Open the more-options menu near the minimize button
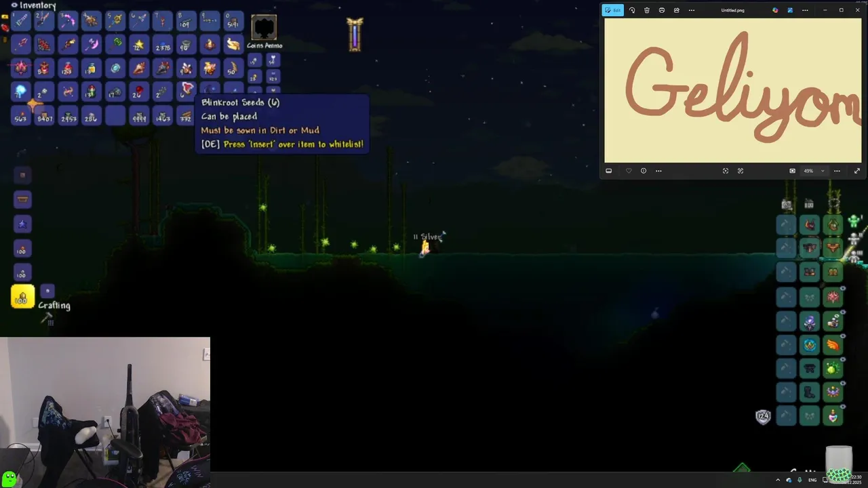This screenshot has width=868, height=488. 805,10
